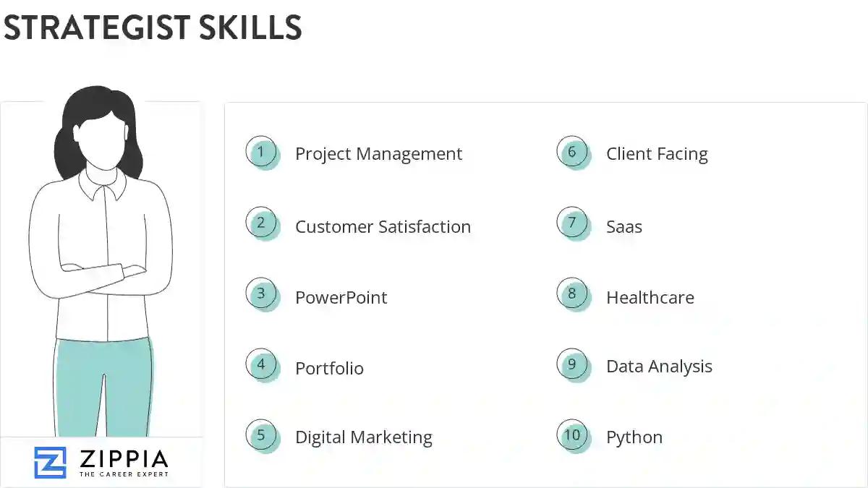
Task: Click the Python skill label
Action: pos(634,437)
